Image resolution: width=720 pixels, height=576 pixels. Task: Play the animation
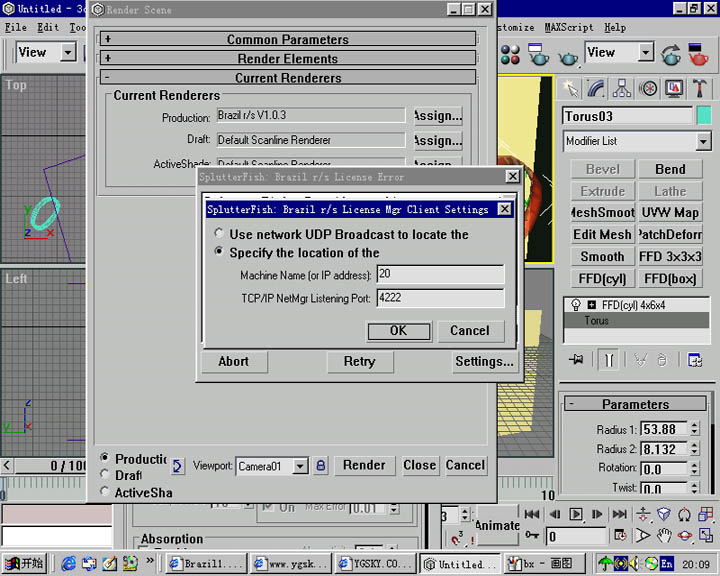576,514
